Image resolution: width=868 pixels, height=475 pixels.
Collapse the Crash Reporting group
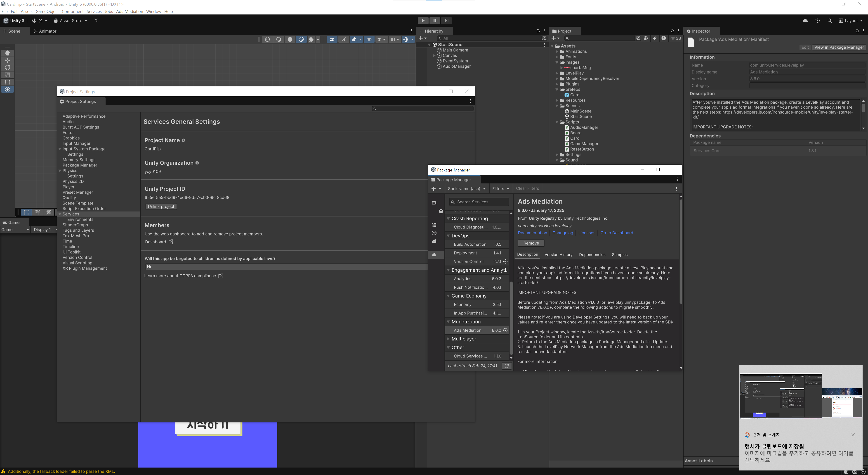point(448,218)
